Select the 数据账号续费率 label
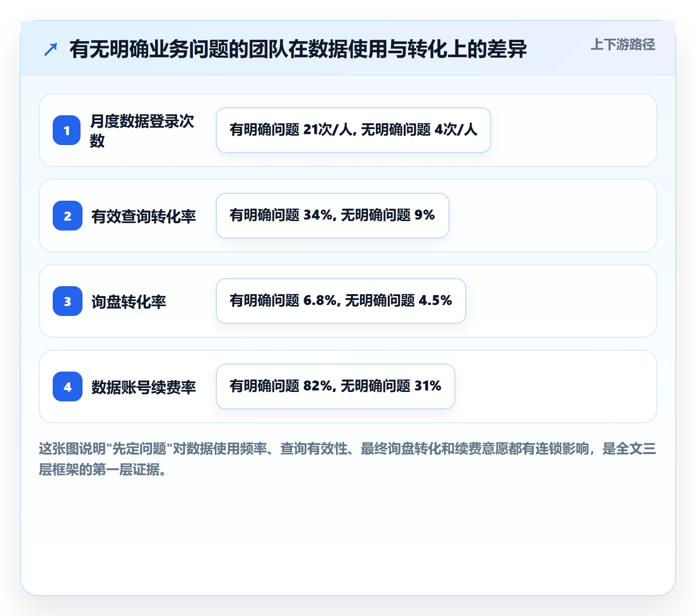This screenshot has width=696, height=616. [144, 387]
